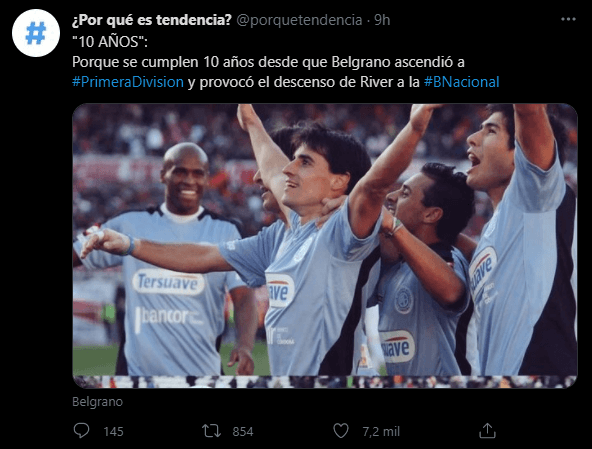This screenshot has width=592, height=449.
Task: Open the three-dot more options menu
Action: pyautogui.click(x=568, y=19)
